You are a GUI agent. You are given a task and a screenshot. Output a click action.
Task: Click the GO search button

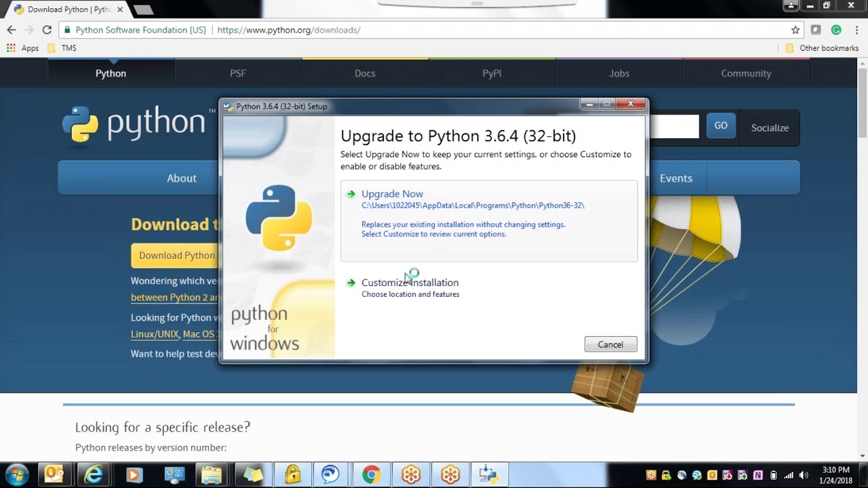coord(721,126)
